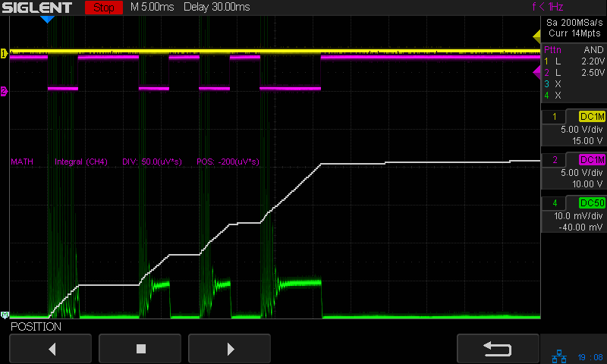
Task: Click the Delay 30.00ms readout
Action: point(217,8)
